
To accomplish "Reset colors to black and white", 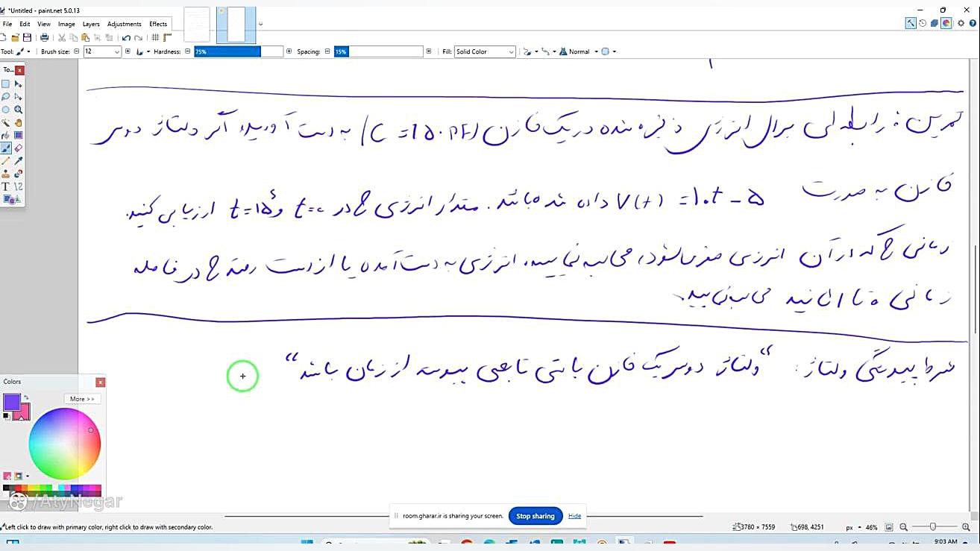I will pyautogui.click(x=7, y=415).
